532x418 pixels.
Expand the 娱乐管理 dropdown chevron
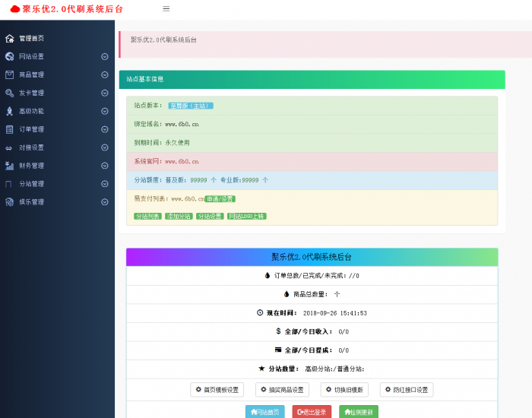(x=105, y=202)
